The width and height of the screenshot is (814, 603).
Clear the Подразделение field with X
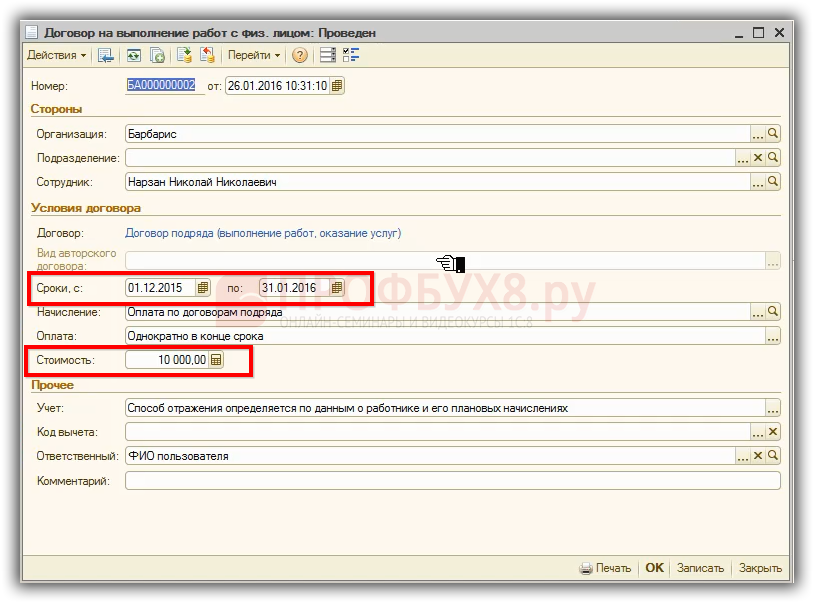[x=758, y=158]
